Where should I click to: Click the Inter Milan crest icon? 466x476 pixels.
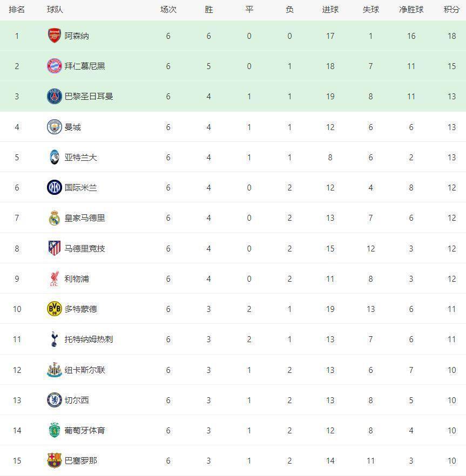(54, 187)
